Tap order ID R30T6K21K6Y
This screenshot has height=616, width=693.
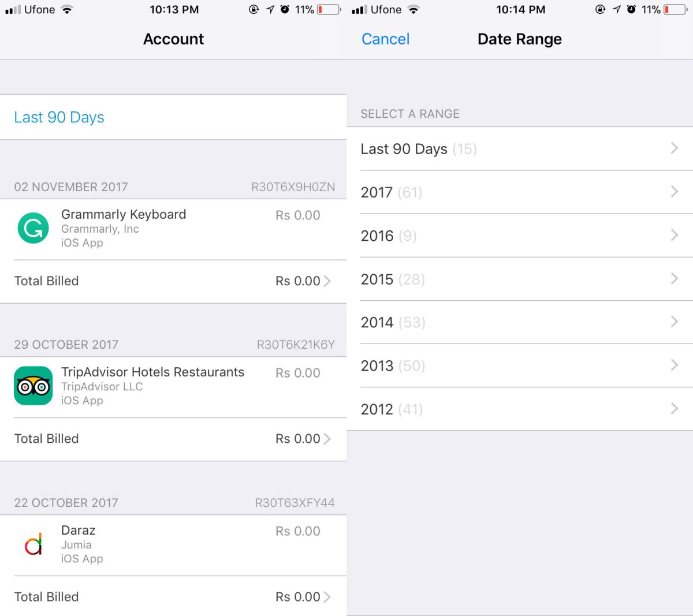point(296,345)
